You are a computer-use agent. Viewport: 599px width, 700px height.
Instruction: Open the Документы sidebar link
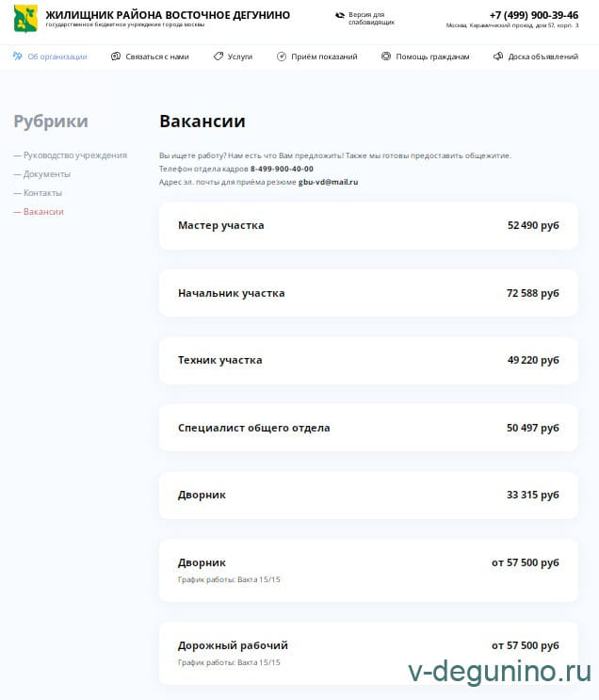46,174
